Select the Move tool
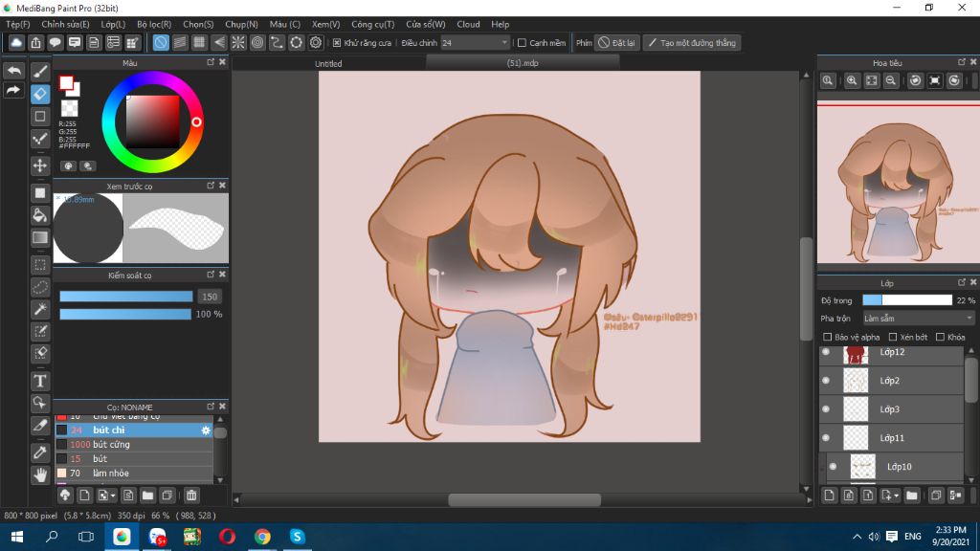This screenshot has width=980, height=551. coord(40,165)
